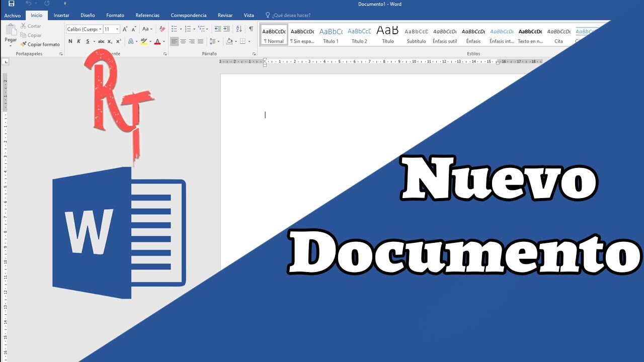The width and height of the screenshot is (644, 362).
Task: Click the Copiar button
Action: tap(31, 35)
